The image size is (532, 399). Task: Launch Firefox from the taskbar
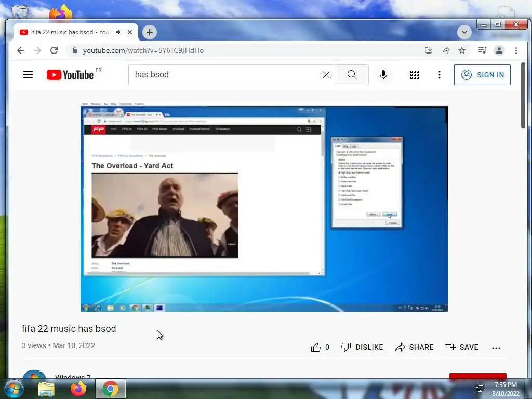[78, 389]
